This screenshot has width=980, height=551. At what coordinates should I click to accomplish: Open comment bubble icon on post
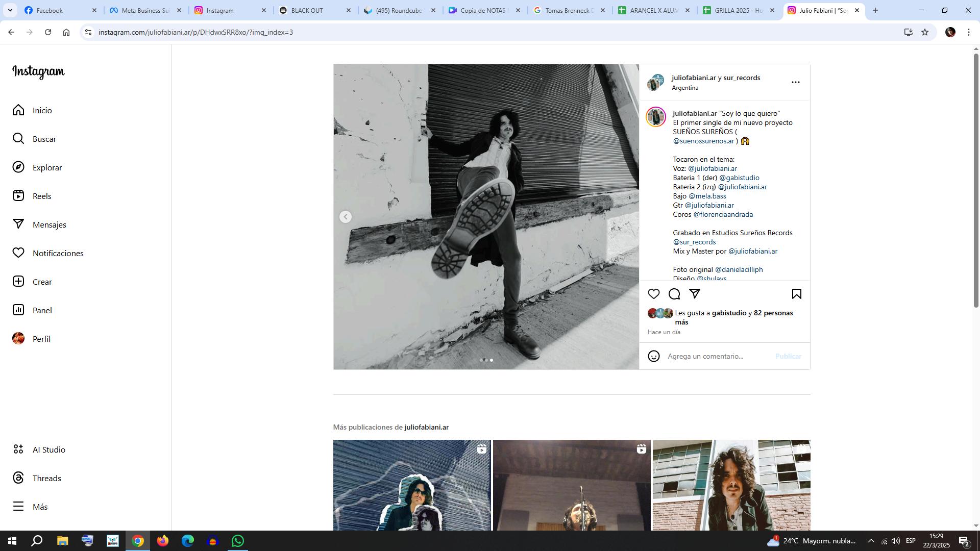[674, 294]
